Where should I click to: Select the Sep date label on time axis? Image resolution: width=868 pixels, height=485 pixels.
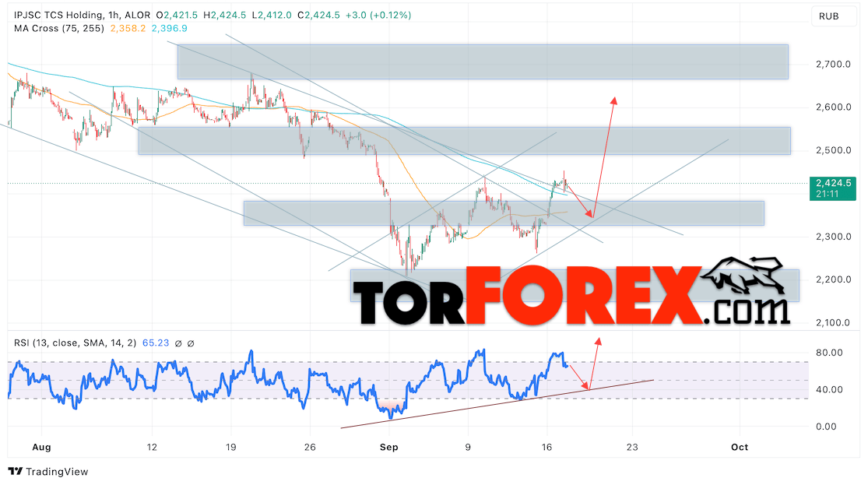(389, 448)
